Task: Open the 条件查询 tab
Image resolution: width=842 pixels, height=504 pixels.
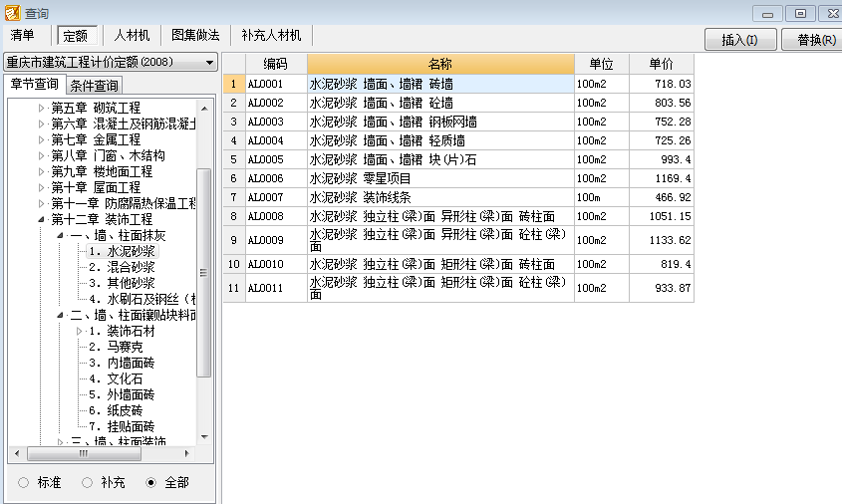Action: tap(94, 86)
